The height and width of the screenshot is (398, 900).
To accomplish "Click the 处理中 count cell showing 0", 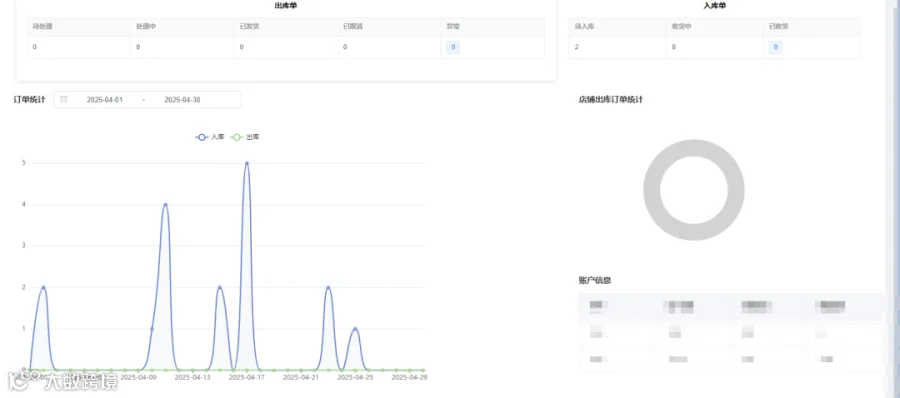I will pos(182,47).
